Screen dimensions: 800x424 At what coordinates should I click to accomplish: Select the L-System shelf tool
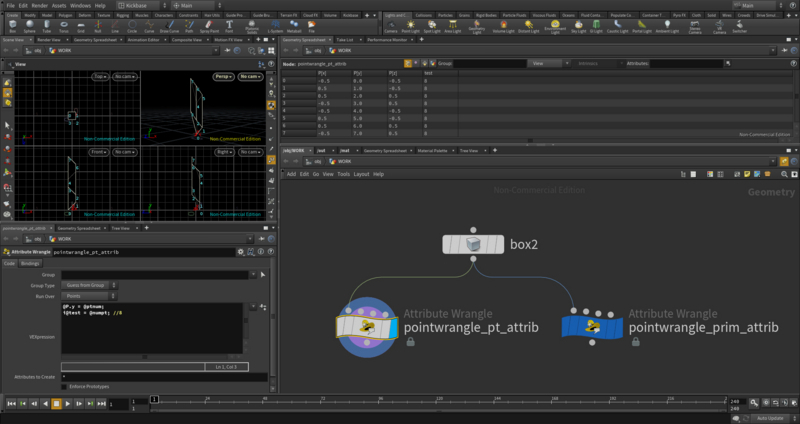[276, 26]
